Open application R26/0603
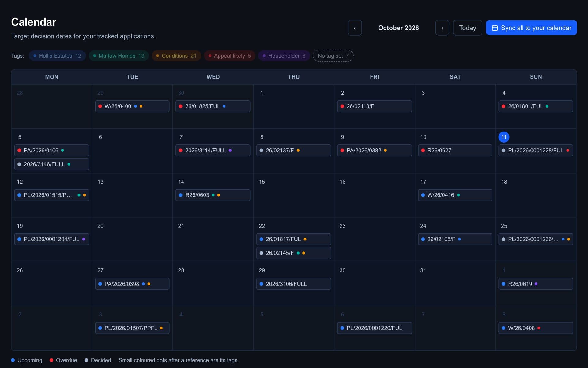The height and width of the screenshot is (368, 588). (213, 195)
